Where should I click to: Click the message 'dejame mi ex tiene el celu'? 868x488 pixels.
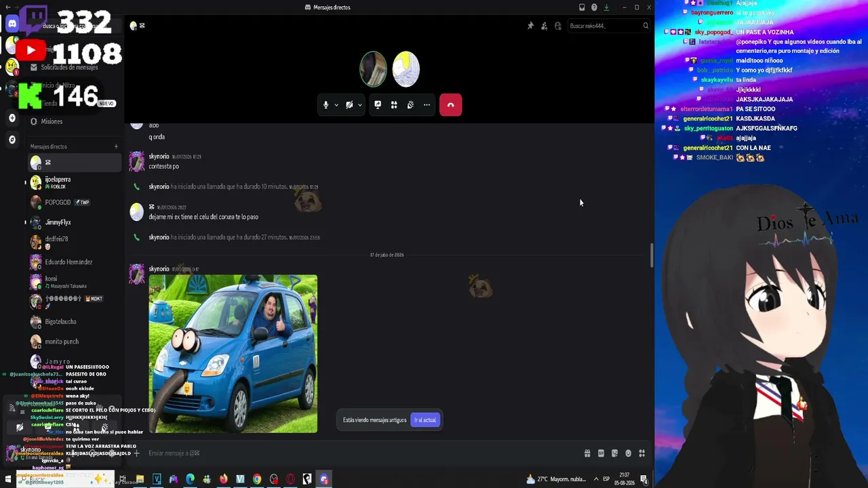(203, 217)
